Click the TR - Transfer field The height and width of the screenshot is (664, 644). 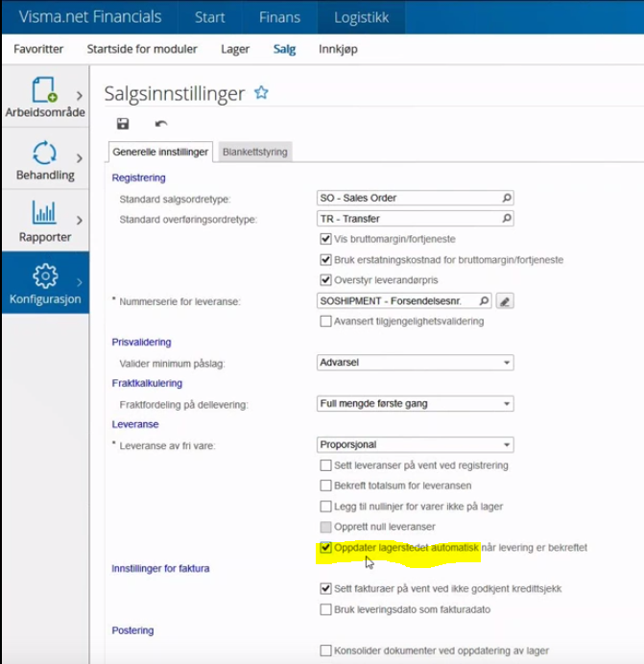point(416,219)
